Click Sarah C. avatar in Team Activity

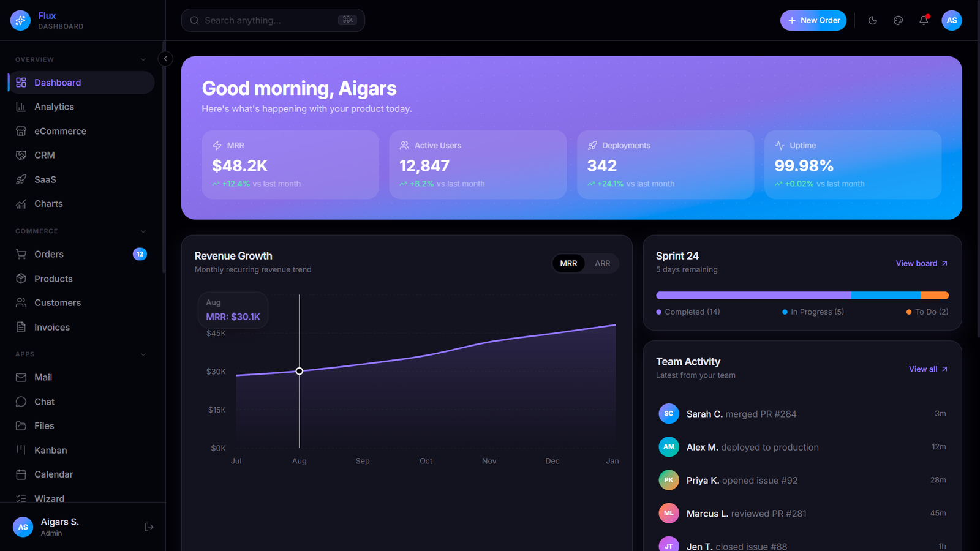669,414
